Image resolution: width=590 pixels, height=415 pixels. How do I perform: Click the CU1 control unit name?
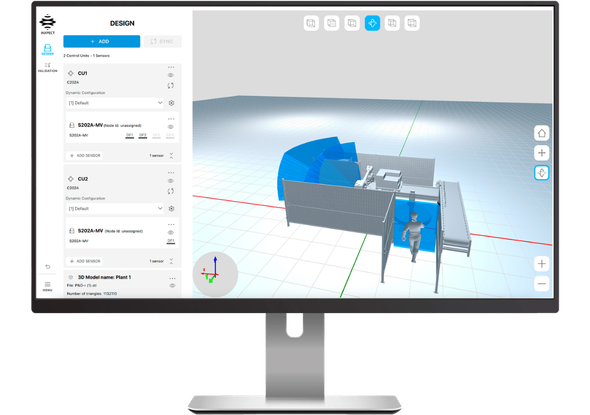[x=82, y=73]
